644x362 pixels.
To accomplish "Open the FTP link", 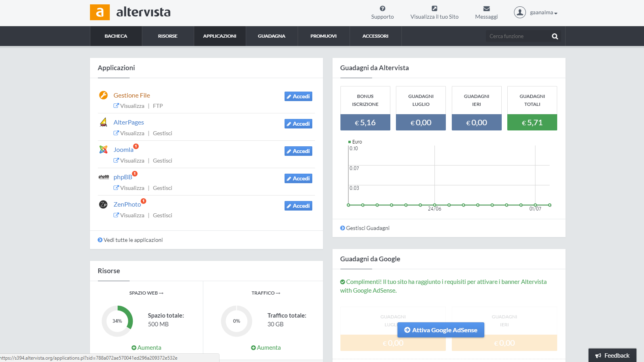I will pyautogui.click(x=158, y=106).
